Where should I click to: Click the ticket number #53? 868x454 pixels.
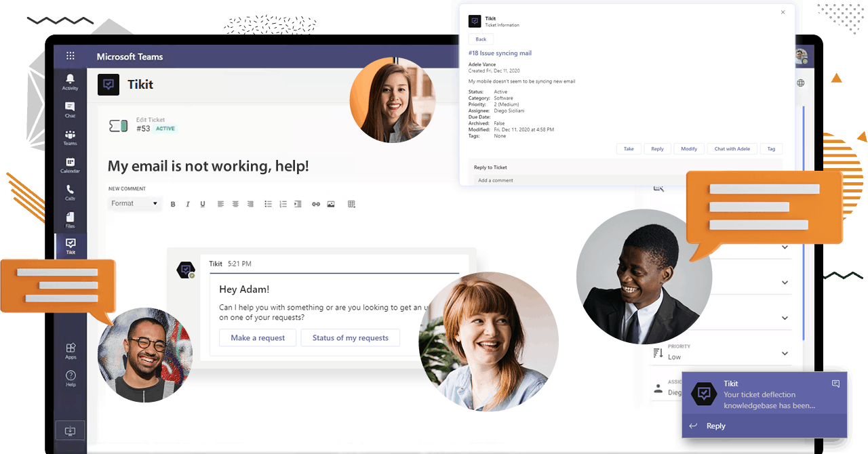click(x=143, y=129)
